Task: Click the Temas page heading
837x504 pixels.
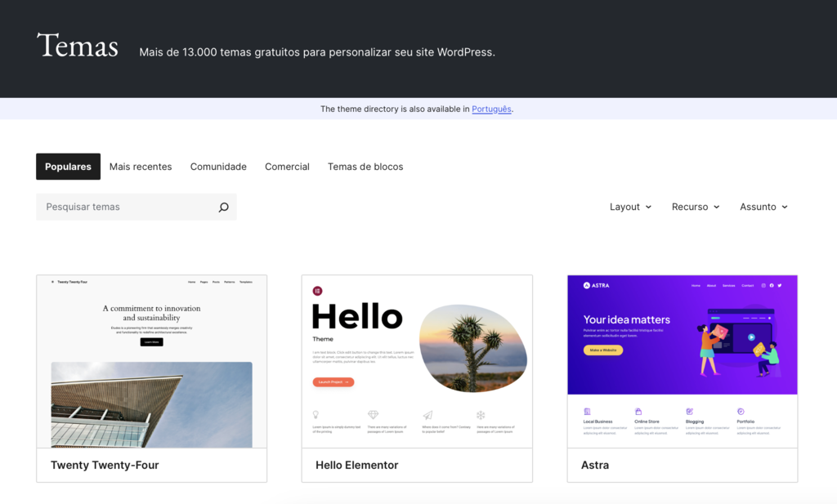Action: point(77,47)
